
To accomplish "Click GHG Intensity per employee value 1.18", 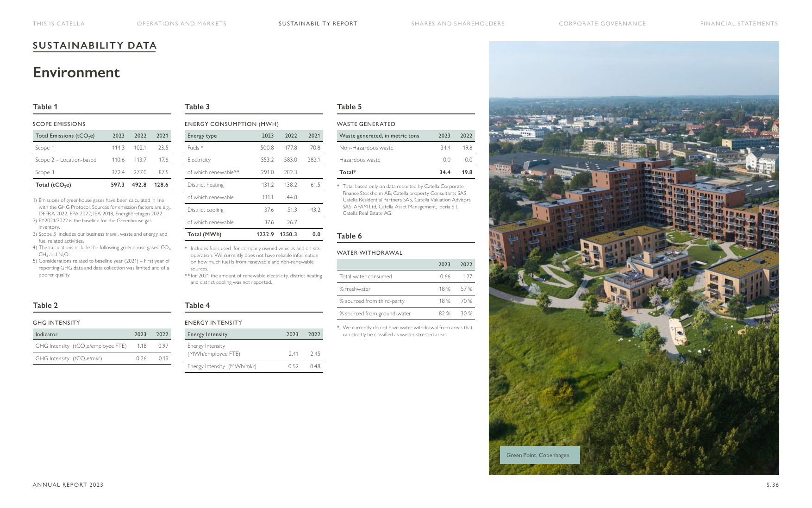I will 142,346.
